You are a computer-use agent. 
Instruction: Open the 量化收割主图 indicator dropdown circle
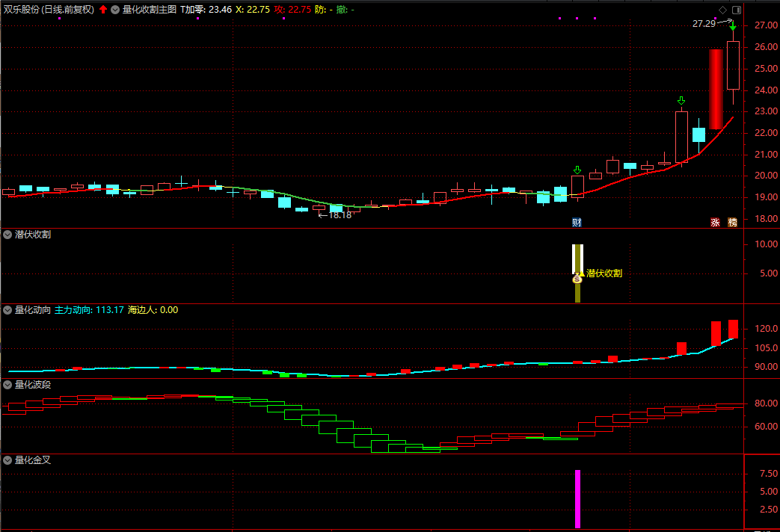[x=115, y=10]
